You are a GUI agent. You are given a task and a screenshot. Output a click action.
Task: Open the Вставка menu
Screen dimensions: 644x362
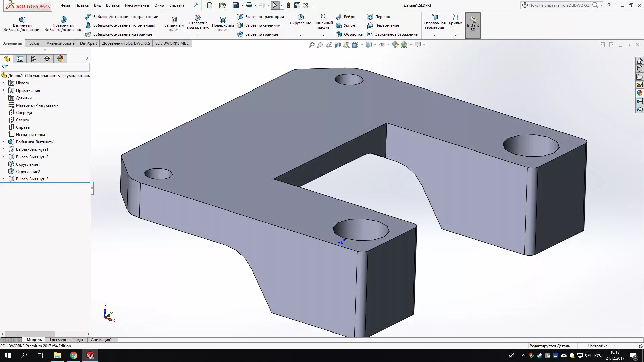[113, 5]
